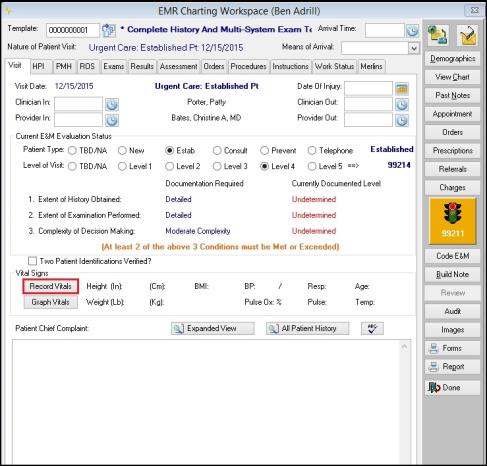Open Prescriptions from the sidebar
This screenshot has width=487, height=466.
[x=452, y=151]
